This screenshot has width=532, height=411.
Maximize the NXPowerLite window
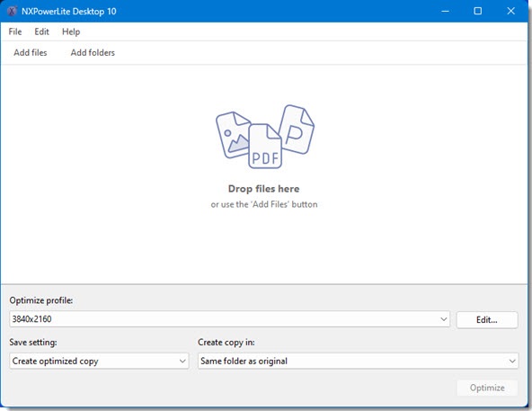[x=477, y=11]
